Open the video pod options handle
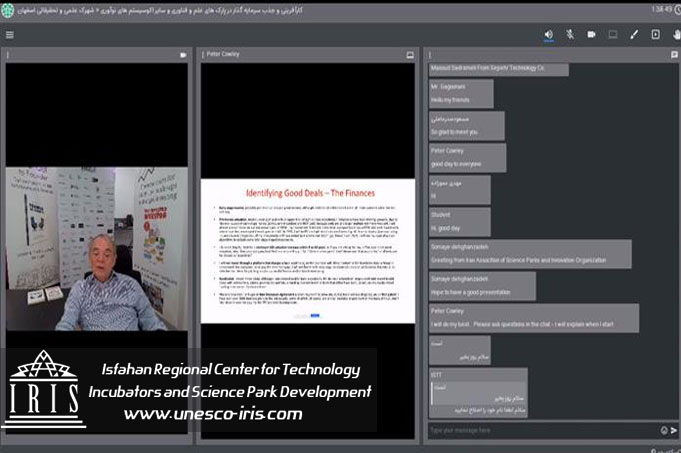This screenshot has width=681, height=453. point(9,55)
